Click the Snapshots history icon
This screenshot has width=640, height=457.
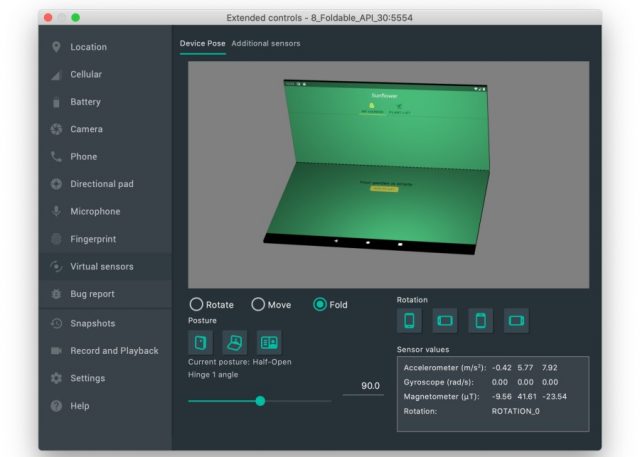[56, 324]
